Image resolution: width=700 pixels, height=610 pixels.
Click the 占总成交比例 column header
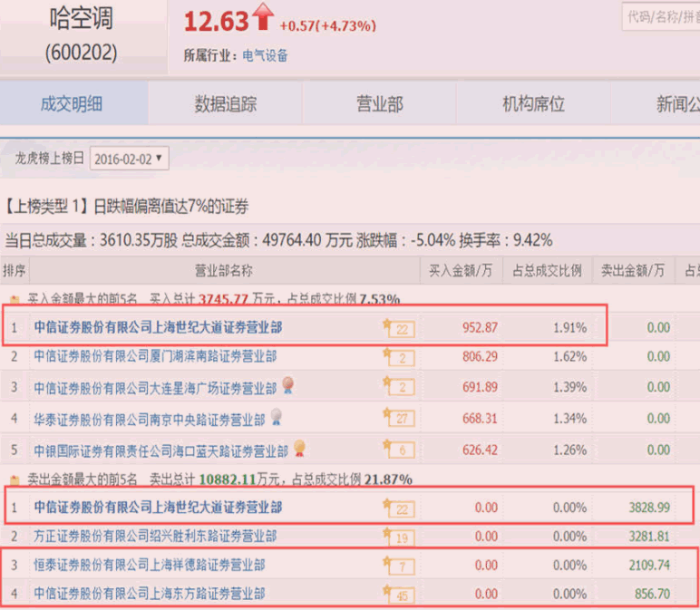[547, 270]
